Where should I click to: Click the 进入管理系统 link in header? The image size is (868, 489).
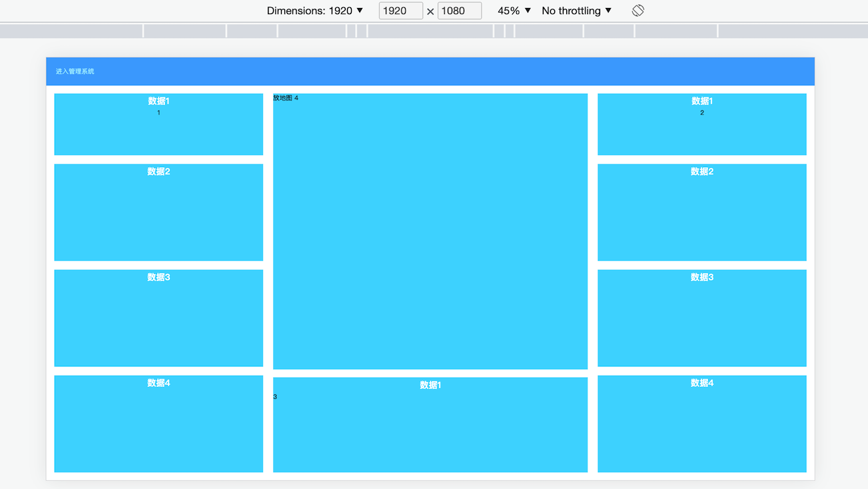pos(75,71)
